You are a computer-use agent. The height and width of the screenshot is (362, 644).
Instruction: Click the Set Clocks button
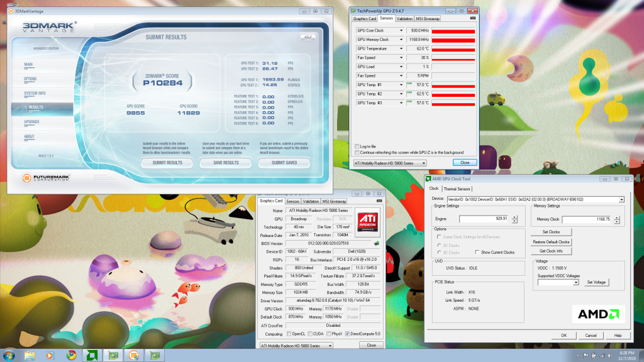click(551, 232)
